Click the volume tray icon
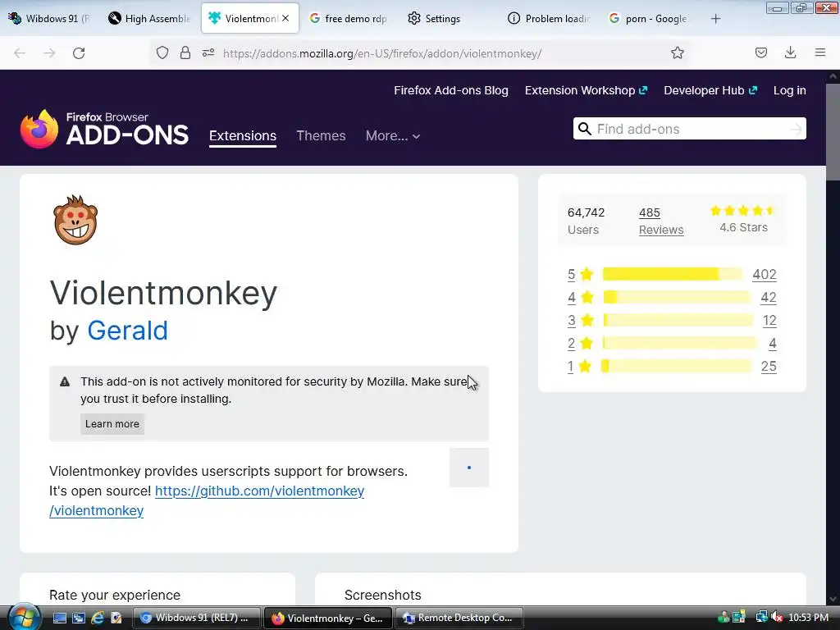Viewport: 840px width, 630px height. (776, 618)
